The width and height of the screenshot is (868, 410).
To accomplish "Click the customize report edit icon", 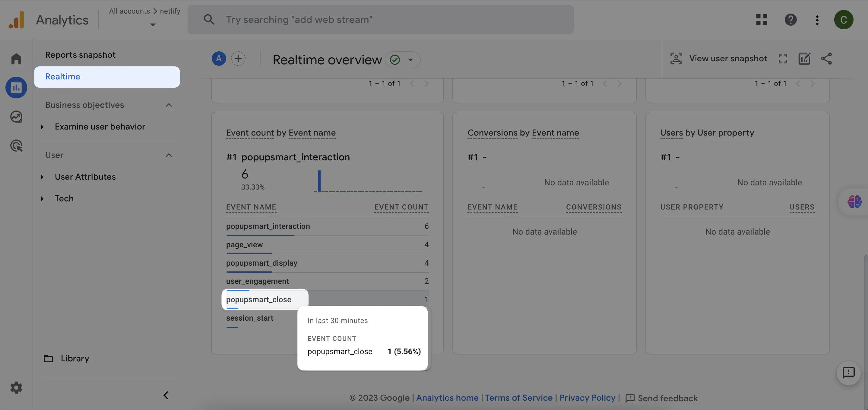I will click(x=804, y=59).
